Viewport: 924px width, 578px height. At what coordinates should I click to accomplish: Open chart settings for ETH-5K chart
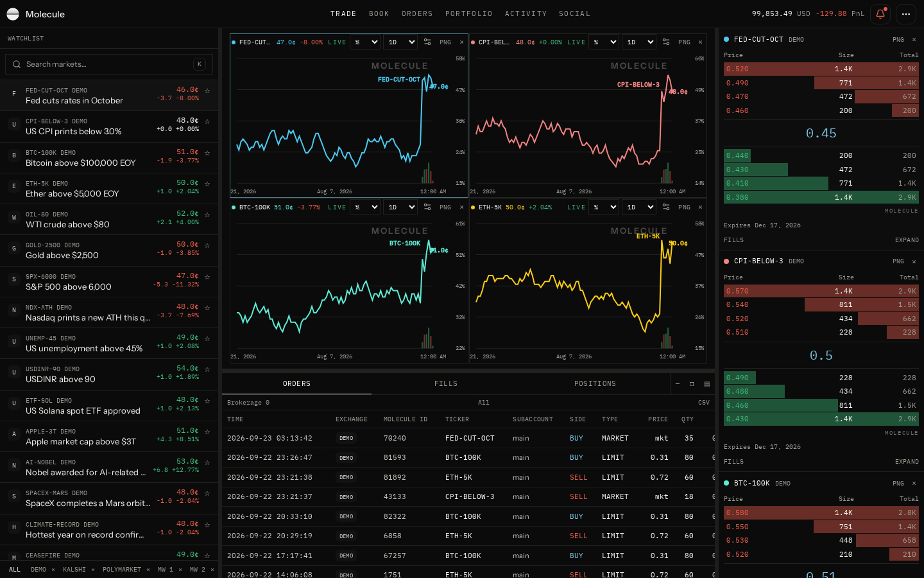pos(666,207)
